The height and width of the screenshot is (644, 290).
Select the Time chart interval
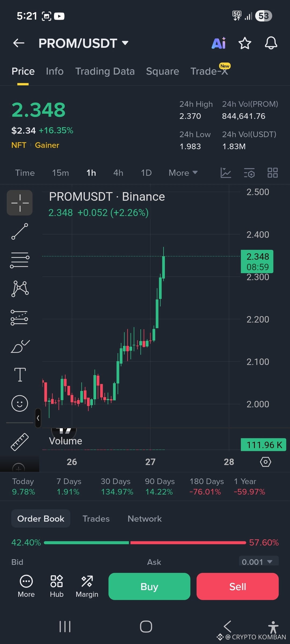[x=25, y=173]
